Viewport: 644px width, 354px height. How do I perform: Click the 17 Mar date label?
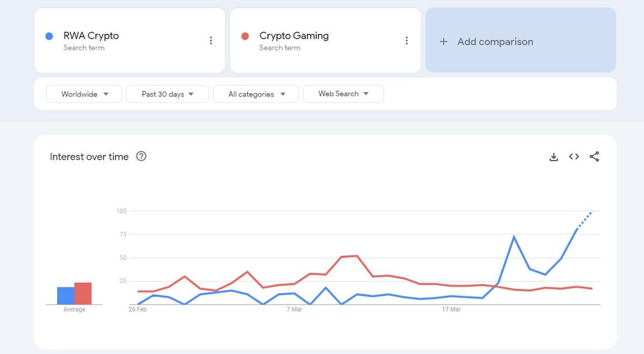tap(451, 309)
